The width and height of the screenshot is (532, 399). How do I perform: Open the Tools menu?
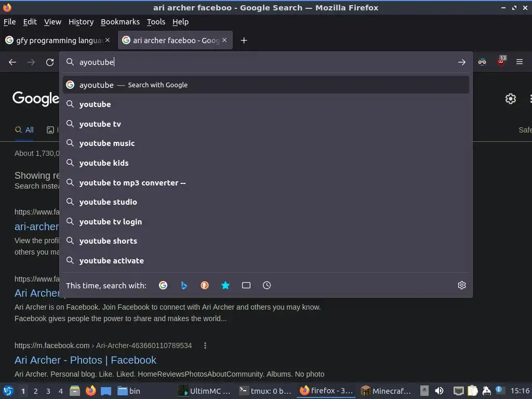click(156, 22)
